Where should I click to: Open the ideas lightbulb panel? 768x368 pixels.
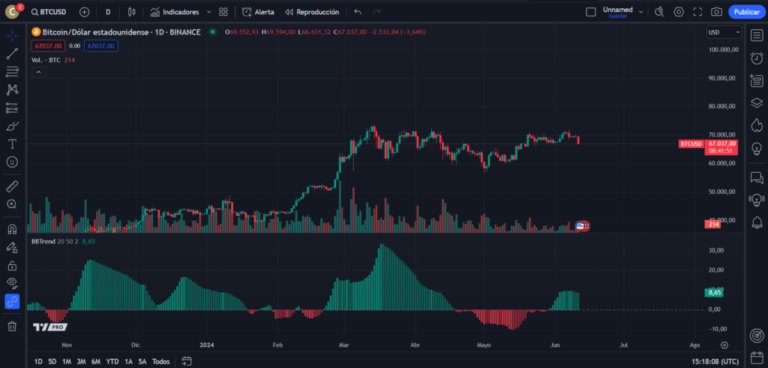[757, 148]
